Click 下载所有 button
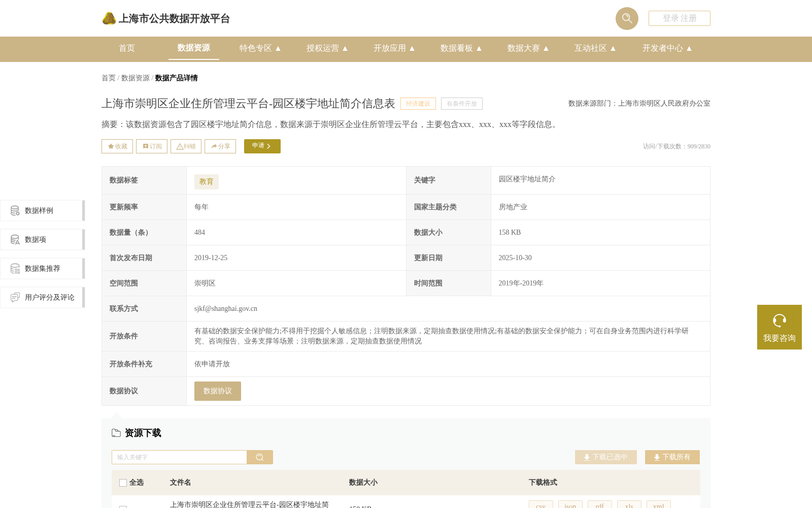 pos(672,457)
